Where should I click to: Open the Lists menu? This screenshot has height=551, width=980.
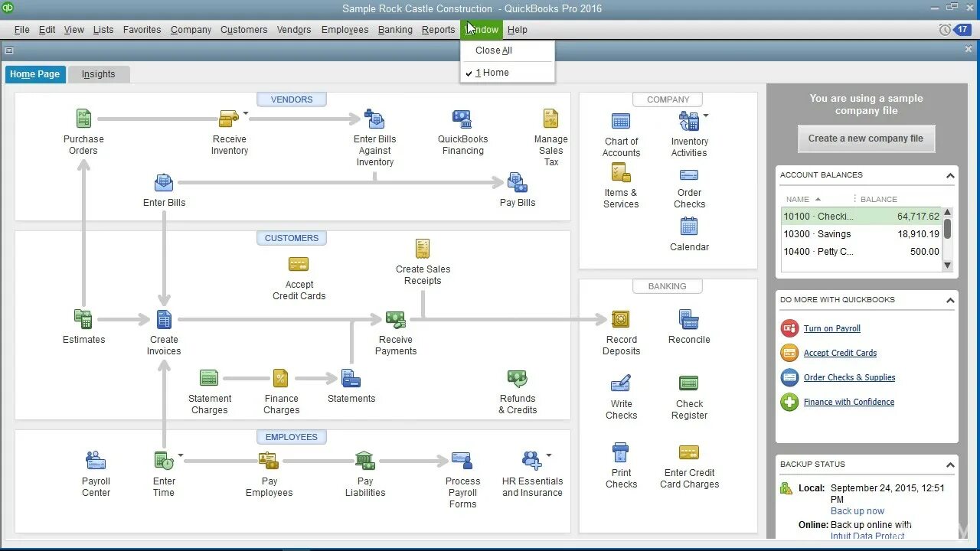(x=103, y=30)
